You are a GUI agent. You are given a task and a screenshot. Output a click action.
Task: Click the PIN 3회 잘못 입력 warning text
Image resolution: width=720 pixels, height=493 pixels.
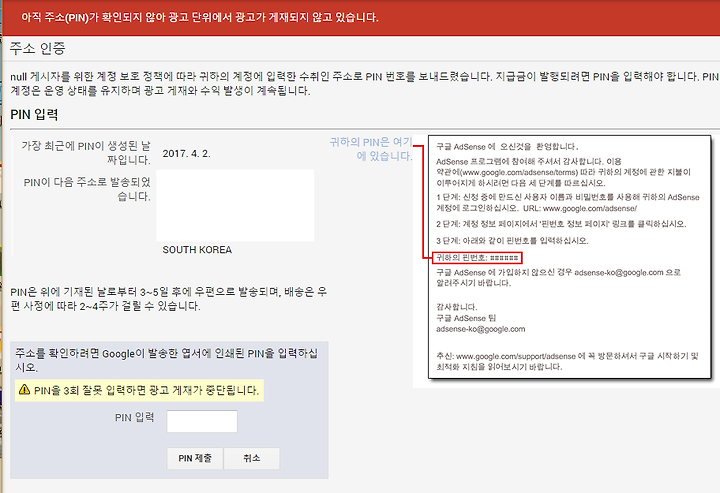(146, 391)
